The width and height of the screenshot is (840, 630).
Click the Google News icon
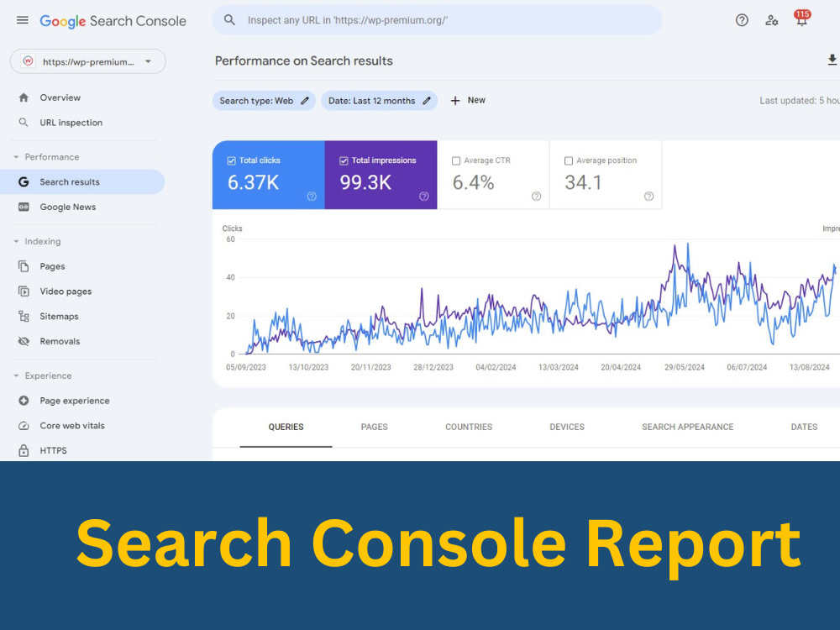24,207
